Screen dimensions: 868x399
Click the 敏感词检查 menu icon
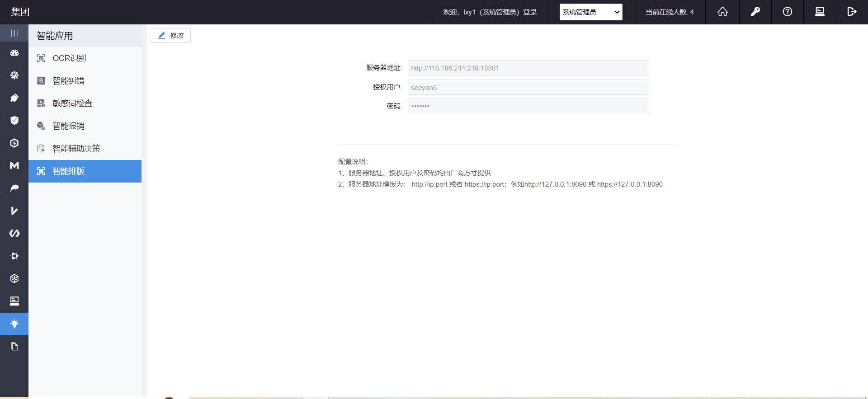pyautogui.click(x=41, y=103)
